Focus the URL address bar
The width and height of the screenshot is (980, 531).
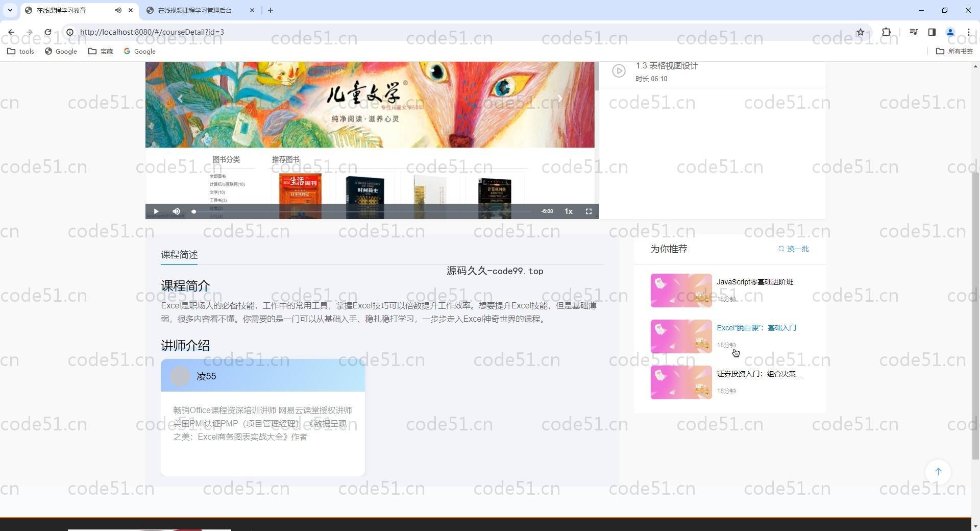tap(459, 32)
